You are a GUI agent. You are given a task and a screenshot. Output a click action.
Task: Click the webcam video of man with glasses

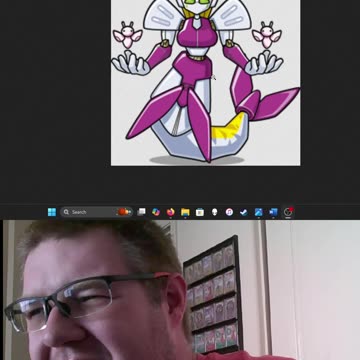pyautogui.click(x=180, y=290)
